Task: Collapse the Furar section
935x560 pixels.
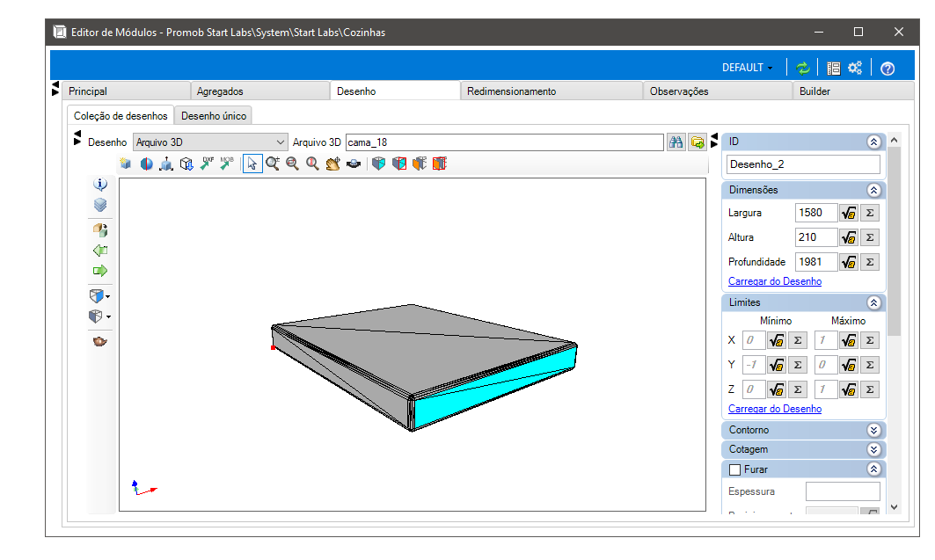Action: 873,469
